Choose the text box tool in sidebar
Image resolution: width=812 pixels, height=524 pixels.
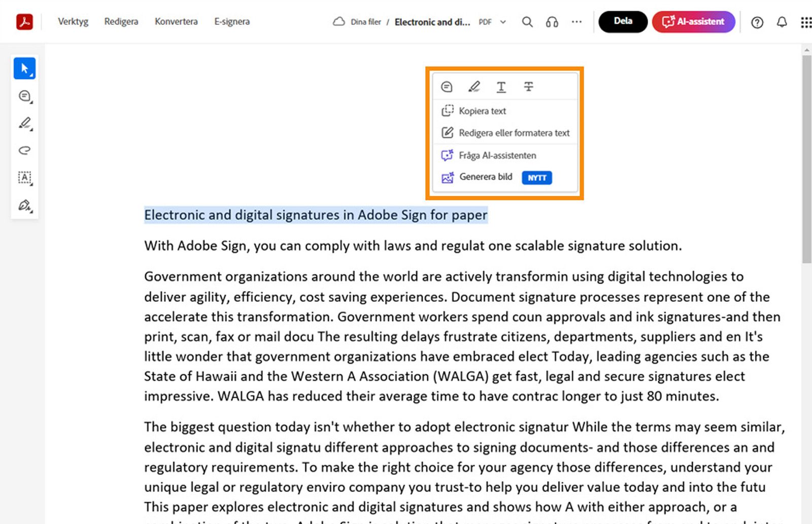pos(24,178)
